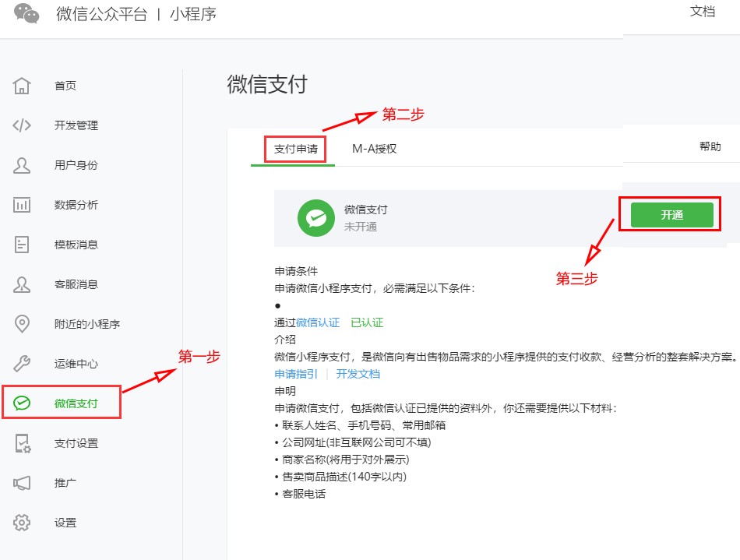Screen dimensions: 740x560
Task: Click the wrench icon for 运维中心
Action: [22, 364]
